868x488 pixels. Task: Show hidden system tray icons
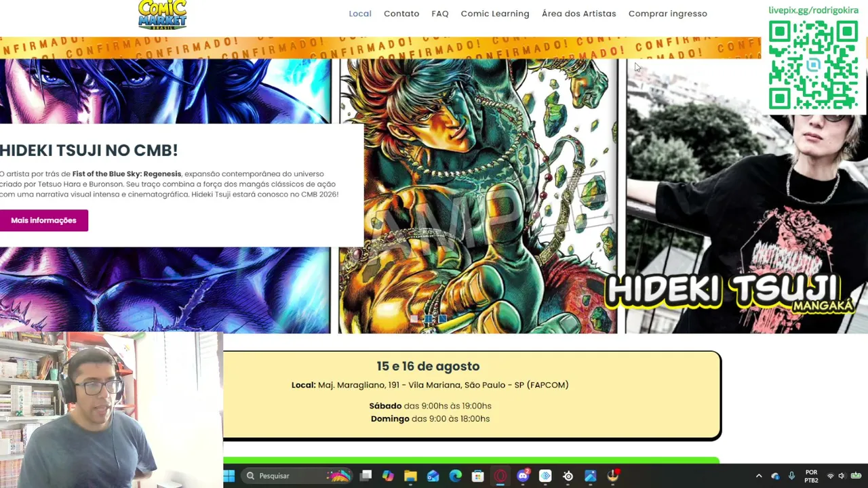coord(759,476)
